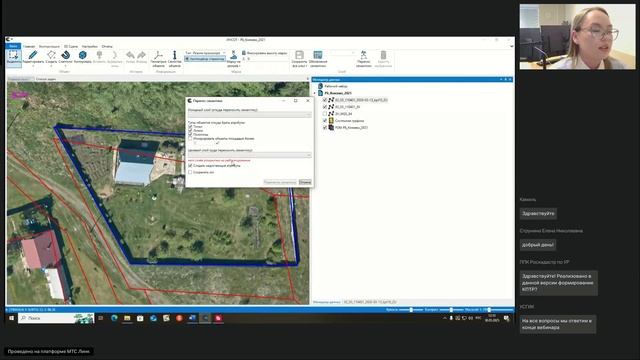
Task: Click the Стиль magnet tool
Action: click(x=65, y=58)
